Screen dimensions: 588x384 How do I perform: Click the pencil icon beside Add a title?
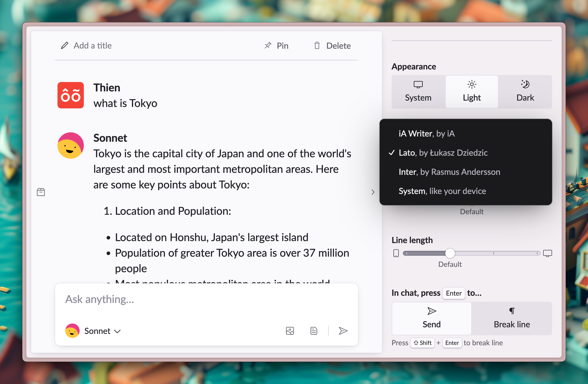click(x=64, y=46)
